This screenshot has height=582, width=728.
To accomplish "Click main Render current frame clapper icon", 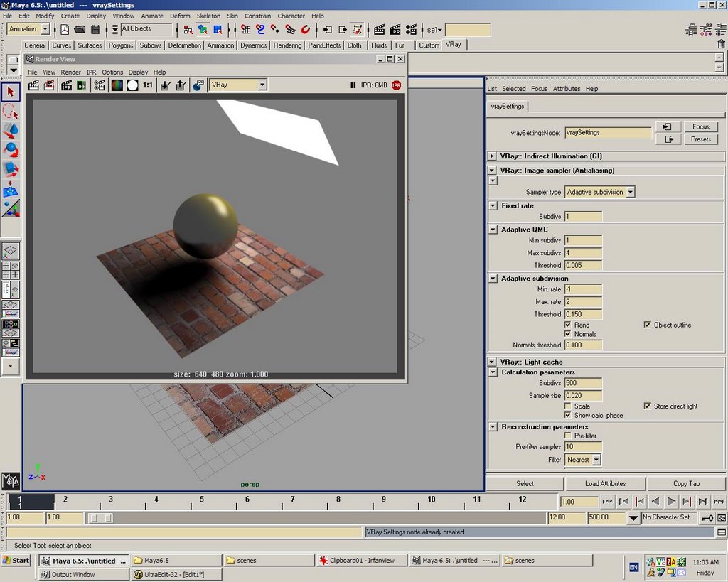I will click(380, 30).
